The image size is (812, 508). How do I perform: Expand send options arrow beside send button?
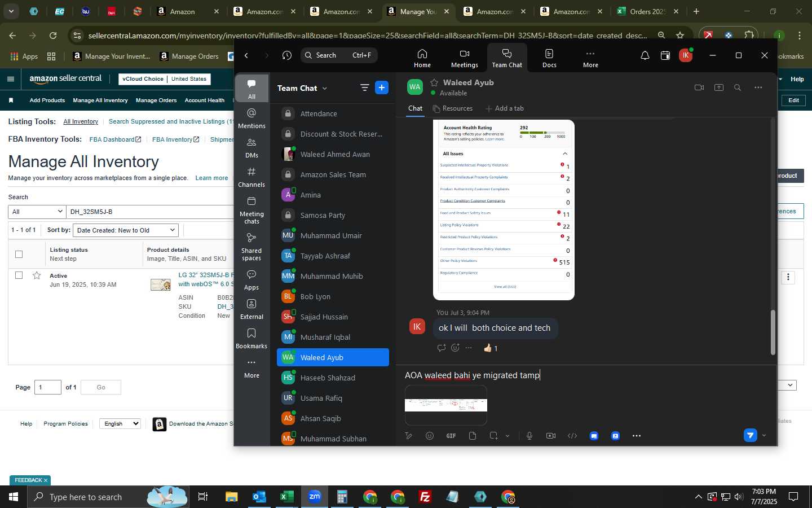click(x=764, y=436)
